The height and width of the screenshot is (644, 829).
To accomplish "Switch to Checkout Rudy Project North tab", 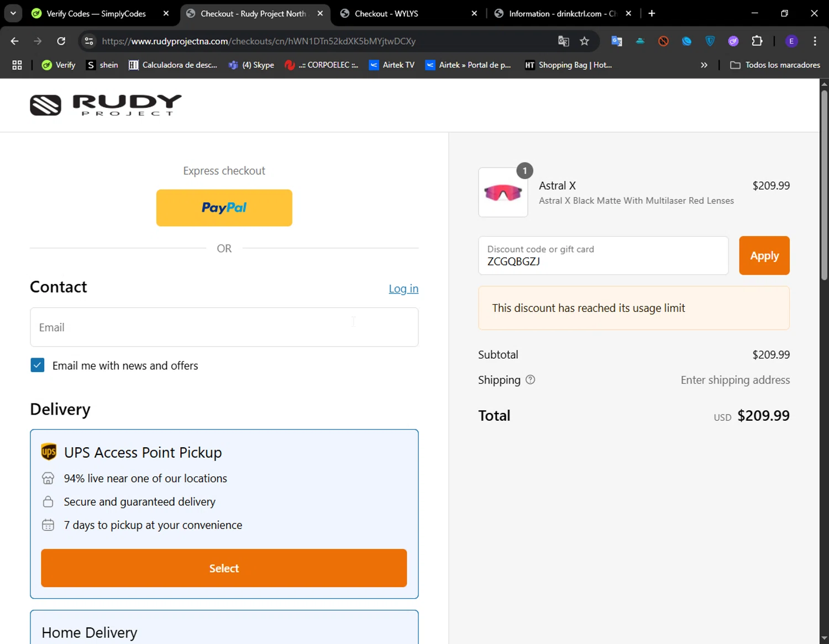I will pos(253,13).
